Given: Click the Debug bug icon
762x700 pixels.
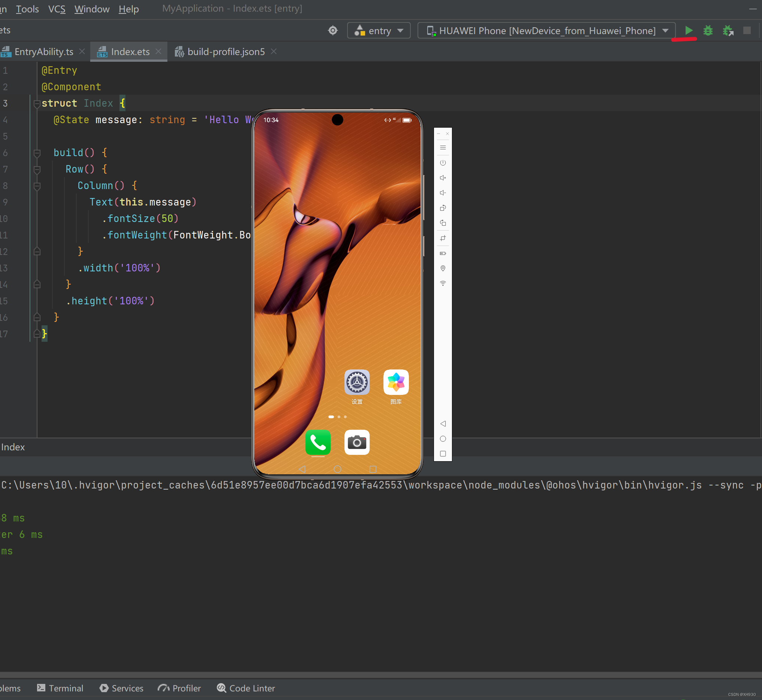Looking at the screenshot, I should 708,30.
